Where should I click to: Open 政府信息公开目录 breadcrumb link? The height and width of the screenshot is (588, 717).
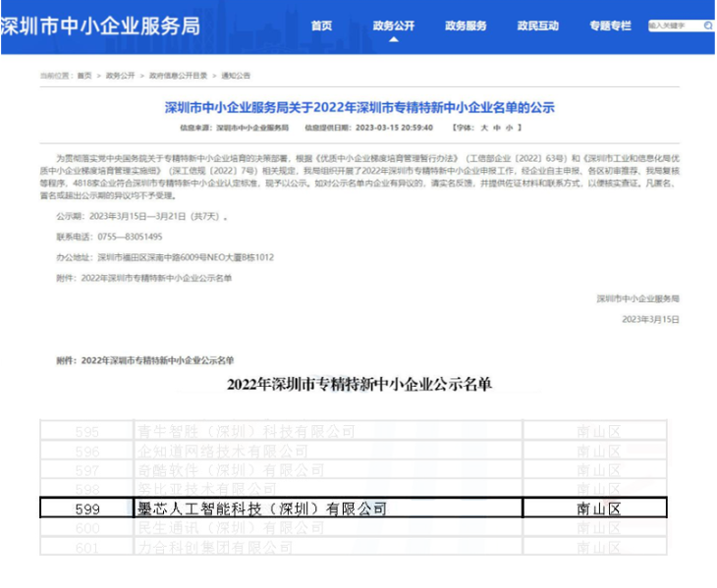point(178,76)
